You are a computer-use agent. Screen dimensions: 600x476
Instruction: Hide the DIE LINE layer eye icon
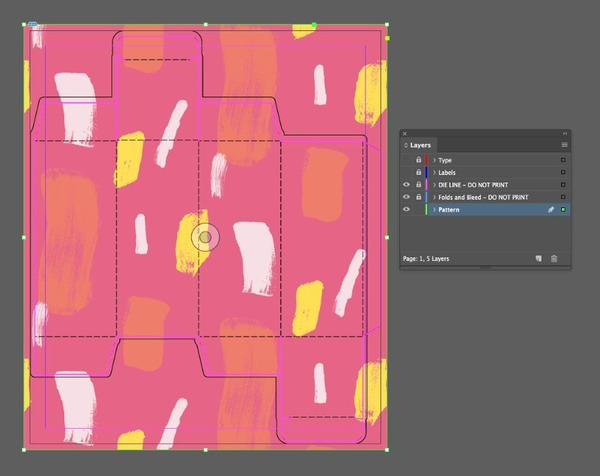coord(406,185)
